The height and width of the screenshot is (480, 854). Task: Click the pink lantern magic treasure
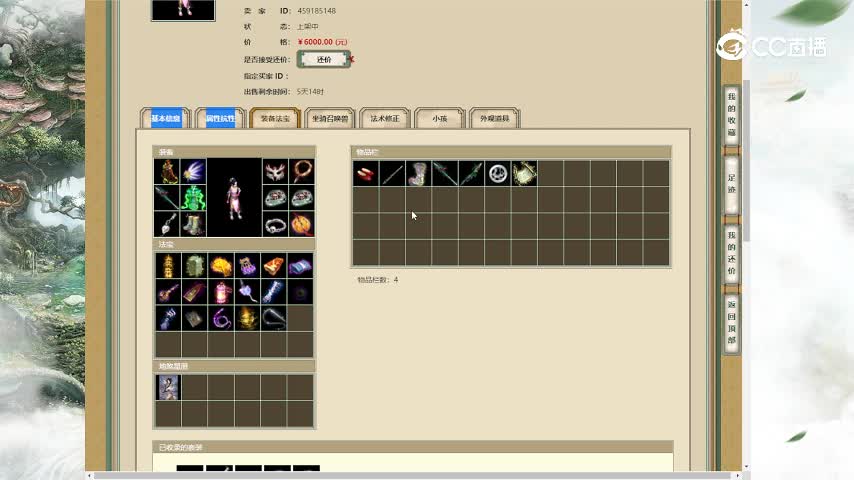click(x=221, y=292)
